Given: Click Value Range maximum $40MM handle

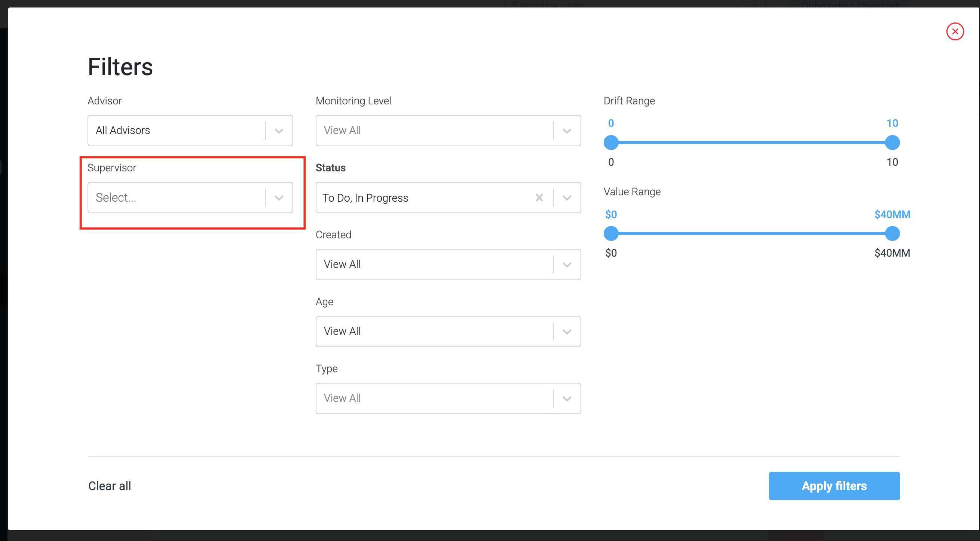Looking at the screenshot, I should tap(892, 233).
